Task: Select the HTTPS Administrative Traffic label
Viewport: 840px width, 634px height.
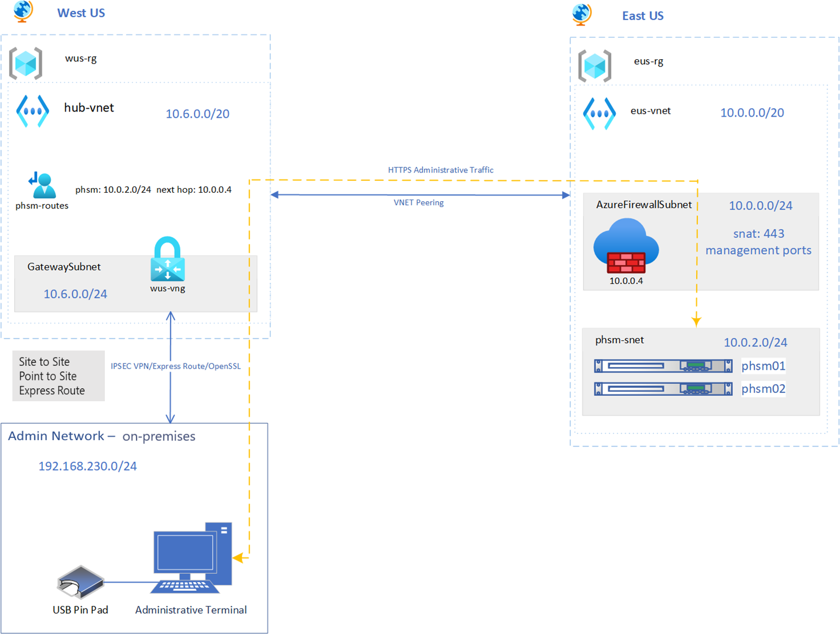Action: [x=440, y=170]
